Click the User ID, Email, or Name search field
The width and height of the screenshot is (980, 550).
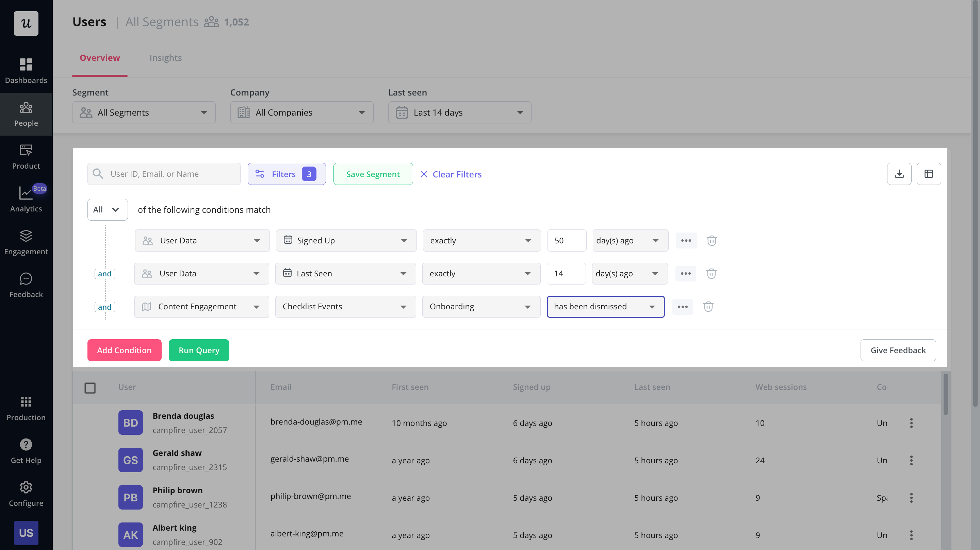point(164,174)
